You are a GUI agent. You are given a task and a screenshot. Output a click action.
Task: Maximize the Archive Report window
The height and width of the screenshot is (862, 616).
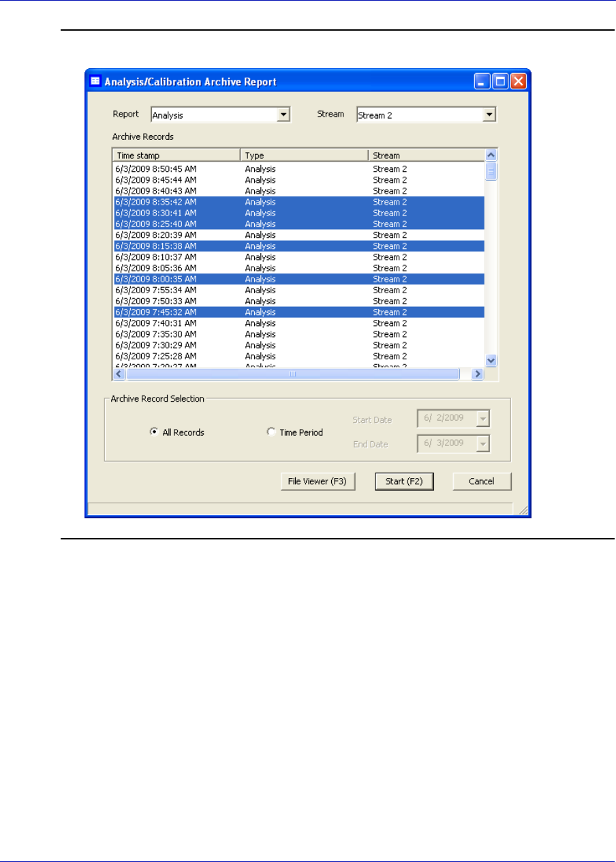pos(500,82)
